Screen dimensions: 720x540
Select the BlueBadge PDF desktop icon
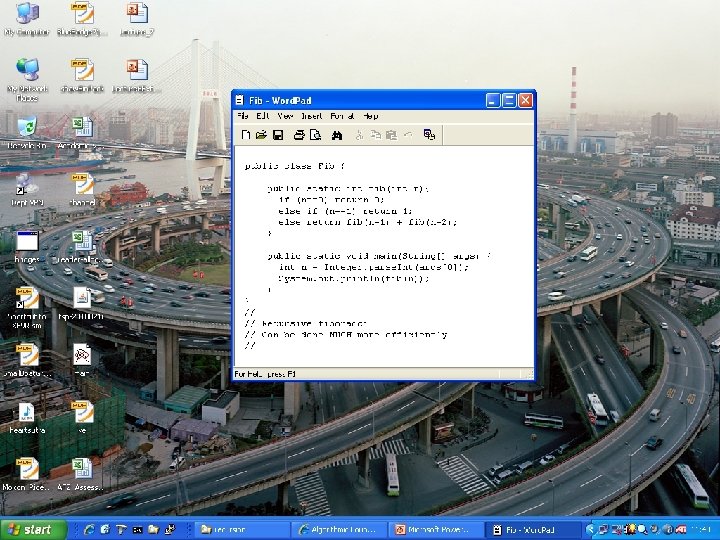(x=82, y=19)
